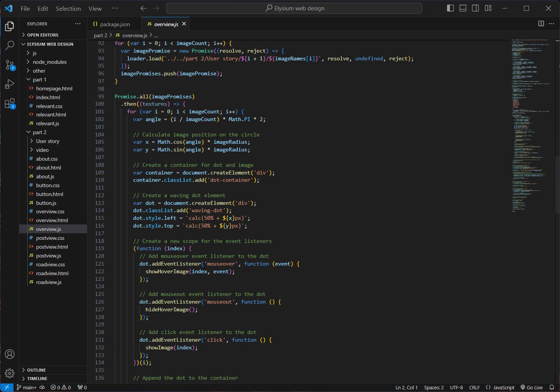560x392 pixels.
Task: Open the Source Control view
Action: [x=10, y=65]
